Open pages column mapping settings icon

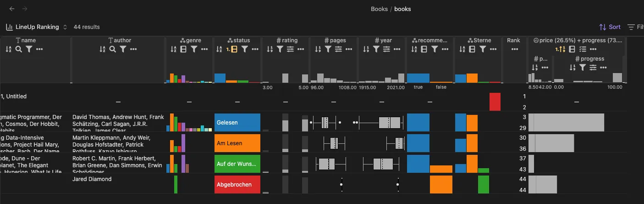tap(338, 49)
